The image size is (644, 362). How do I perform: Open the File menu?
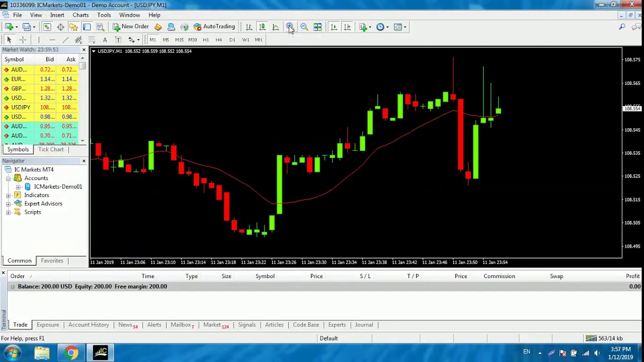17,15
